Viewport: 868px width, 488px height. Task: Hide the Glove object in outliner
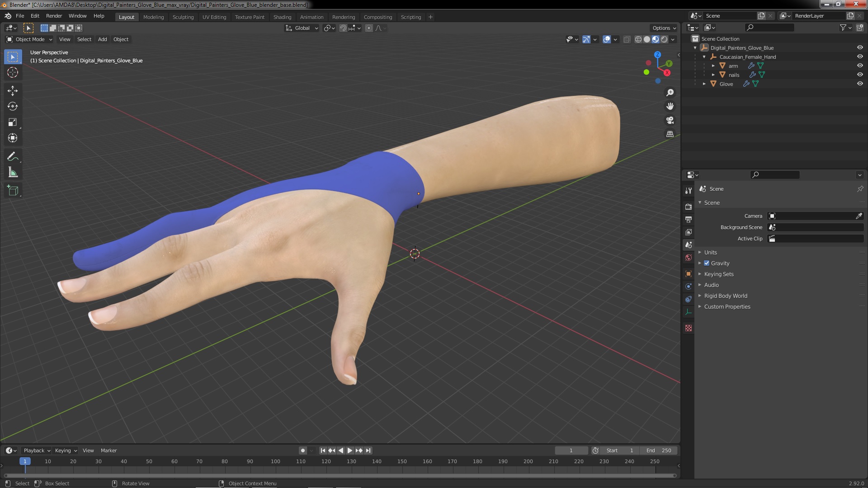[x=860, y=84]
